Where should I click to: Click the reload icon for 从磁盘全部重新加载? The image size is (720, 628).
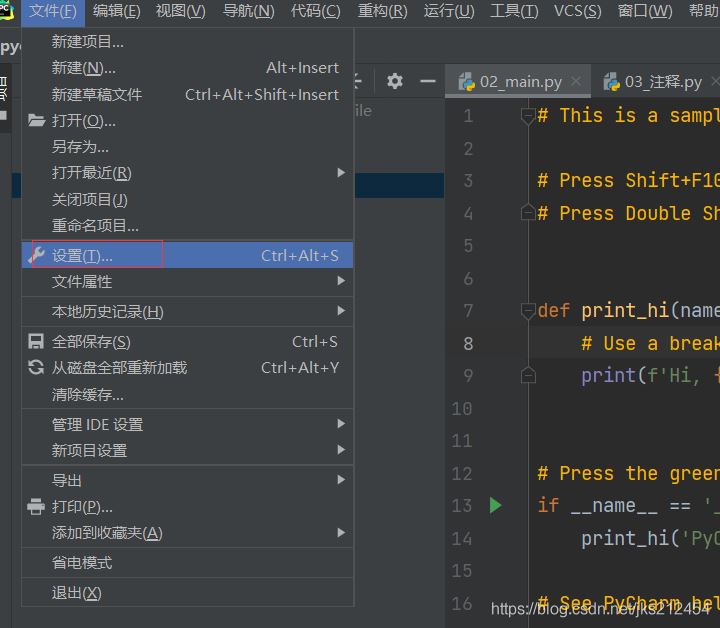37,368
